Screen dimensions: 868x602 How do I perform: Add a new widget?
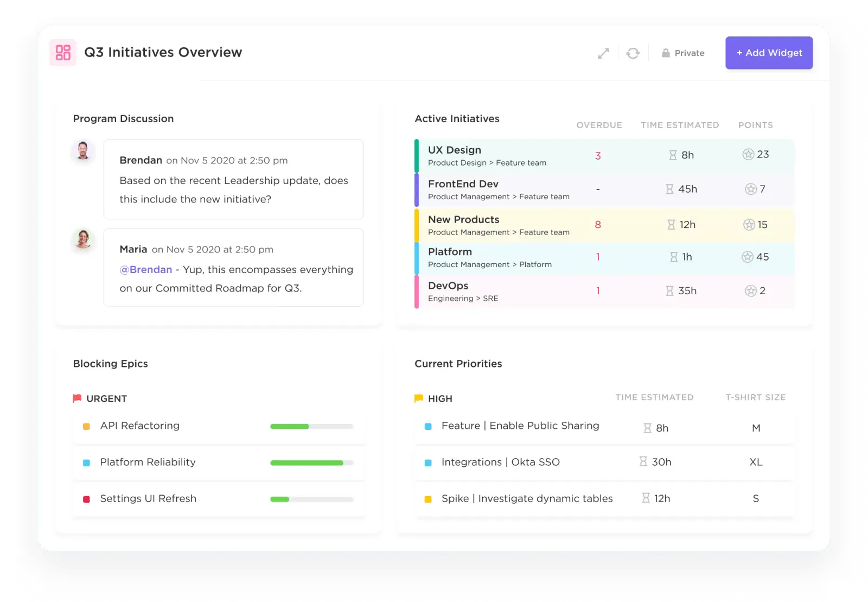[x=769, y=53]
